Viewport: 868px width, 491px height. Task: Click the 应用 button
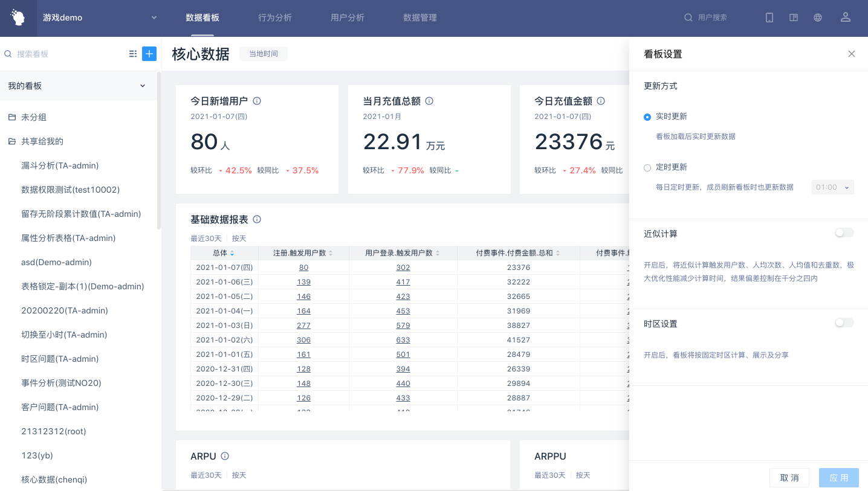tap(839, 478)
